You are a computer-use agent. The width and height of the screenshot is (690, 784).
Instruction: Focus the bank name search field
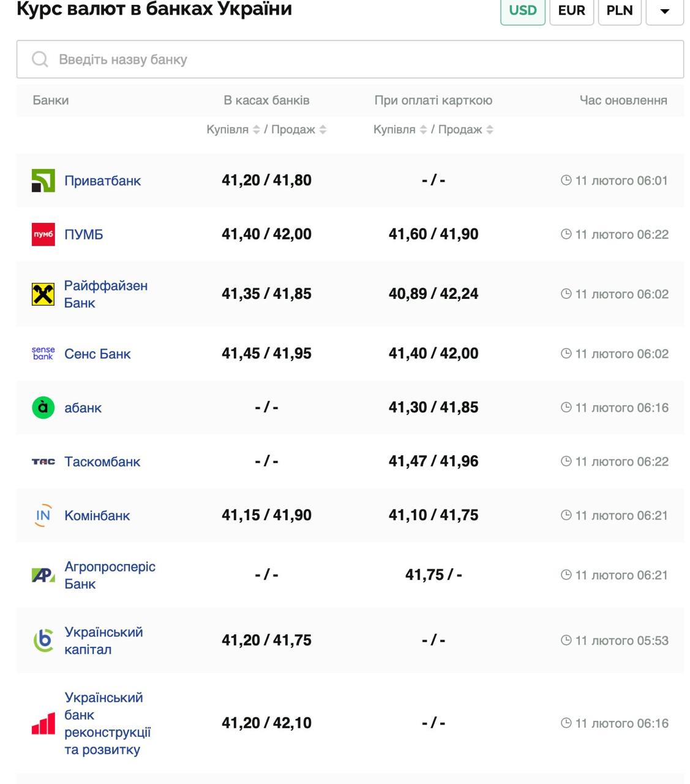tap(367, 59)
